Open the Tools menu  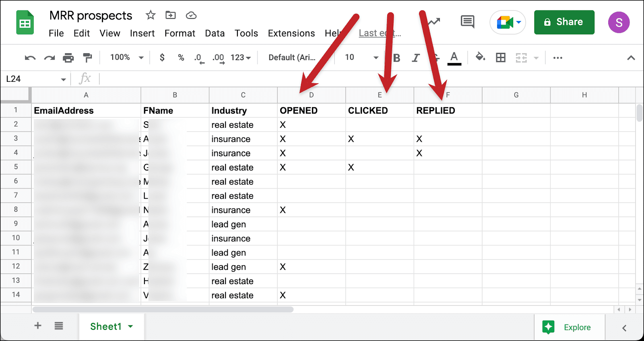246,33
